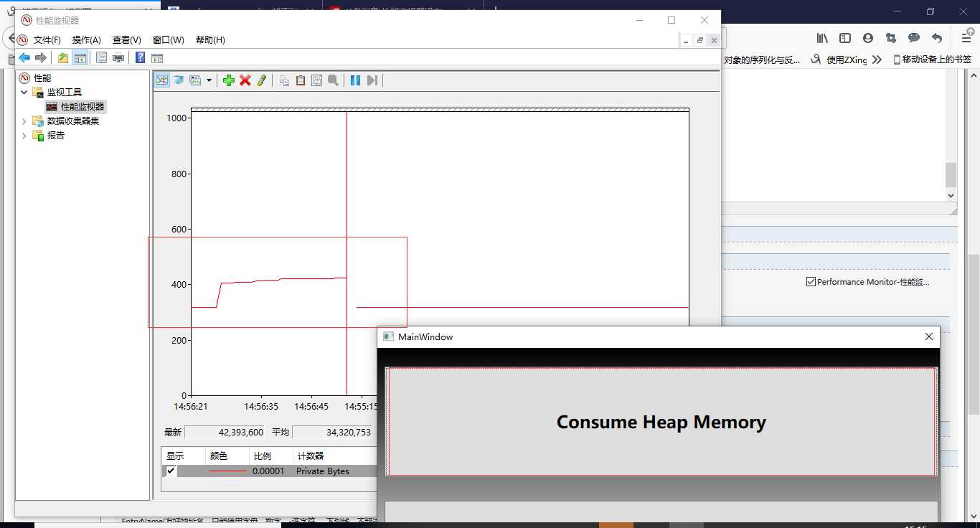This screenshot has height=528, width=980.
Task: Click the 计数器 column header
Action: tap(311, 456)
